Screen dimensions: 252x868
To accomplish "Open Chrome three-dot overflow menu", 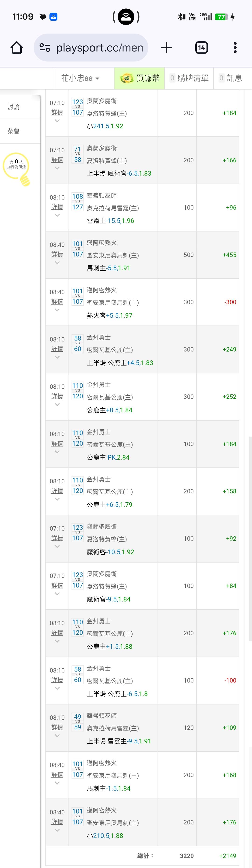I will pyautogui.click(x=235, y=48).
